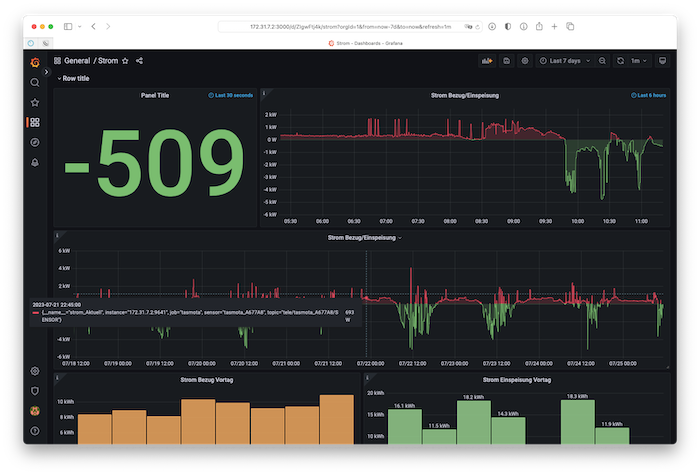Screen dimensions: 700x475
Task: Share page from Safari toolbar
Action: pyautogui.click(x=539, y=26)
